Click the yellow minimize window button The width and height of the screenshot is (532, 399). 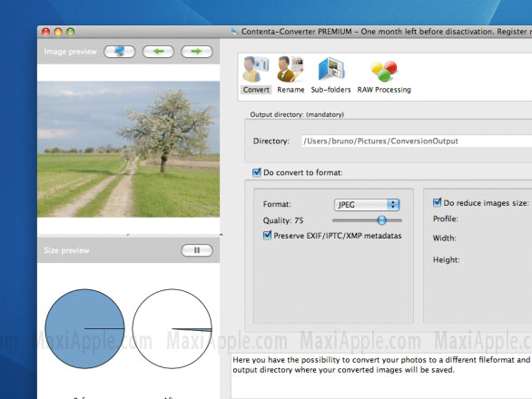point(58,32)
